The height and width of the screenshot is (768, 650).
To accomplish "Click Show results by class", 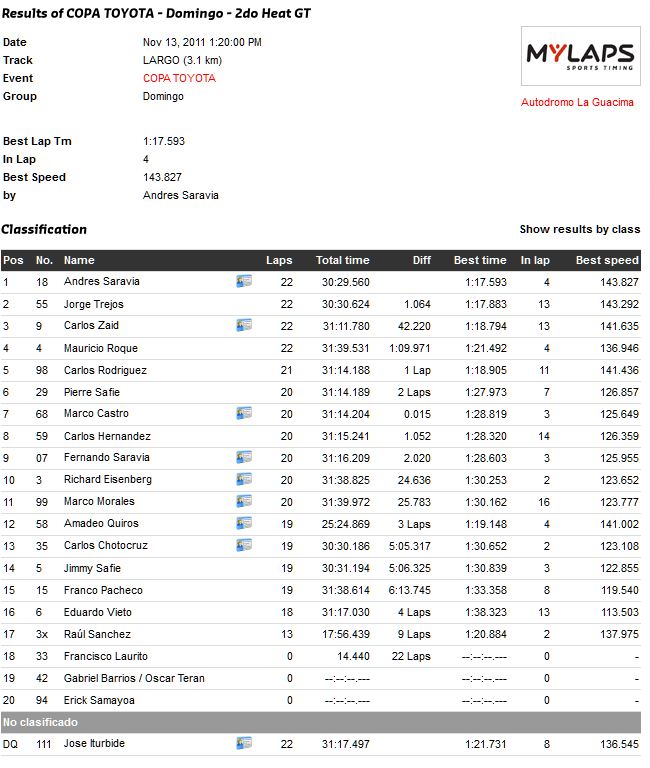I will point(579,229).
